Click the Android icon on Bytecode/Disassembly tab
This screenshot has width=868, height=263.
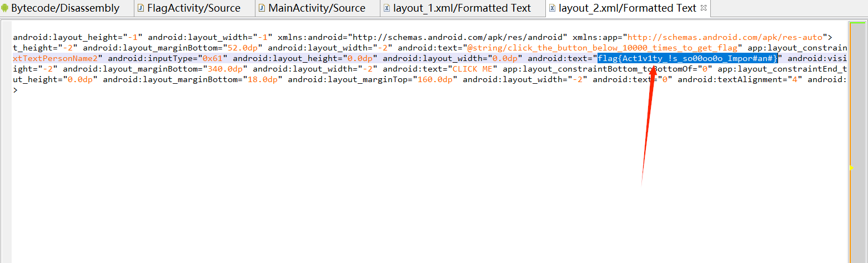pos(5,8)
